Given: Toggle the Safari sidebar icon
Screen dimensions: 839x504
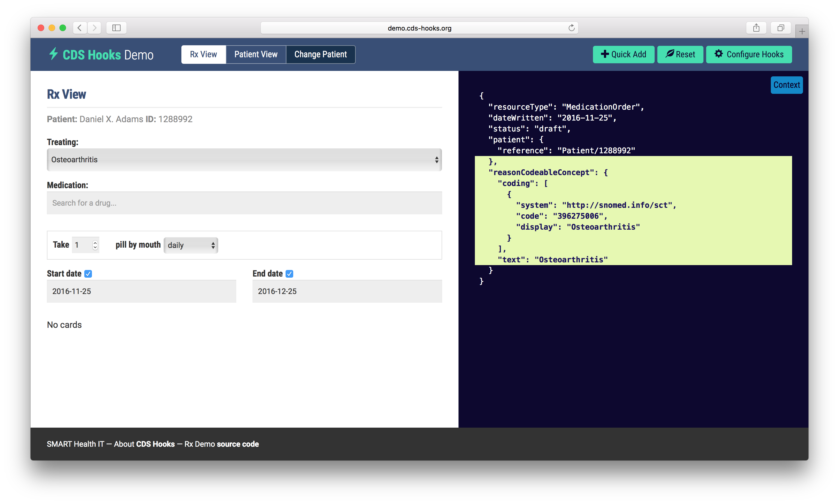Looking at the screenshot, I should (x=116, y=28).
